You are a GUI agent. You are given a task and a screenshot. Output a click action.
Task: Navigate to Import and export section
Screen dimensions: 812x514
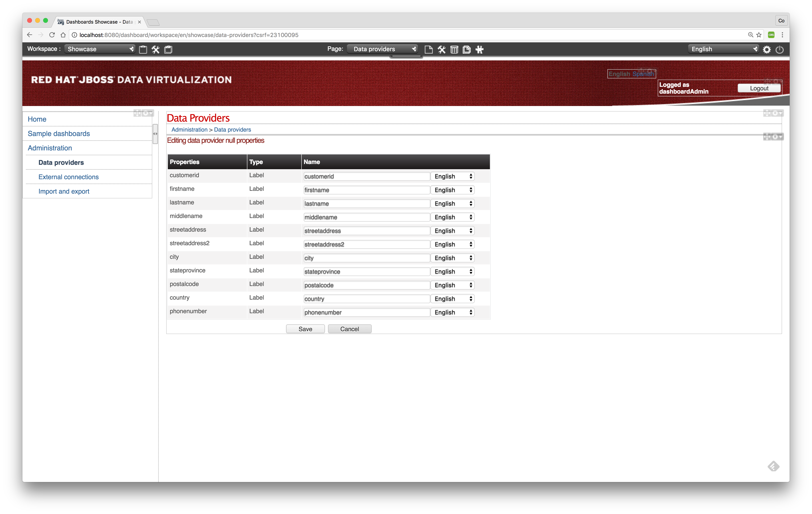click(64, 191)
